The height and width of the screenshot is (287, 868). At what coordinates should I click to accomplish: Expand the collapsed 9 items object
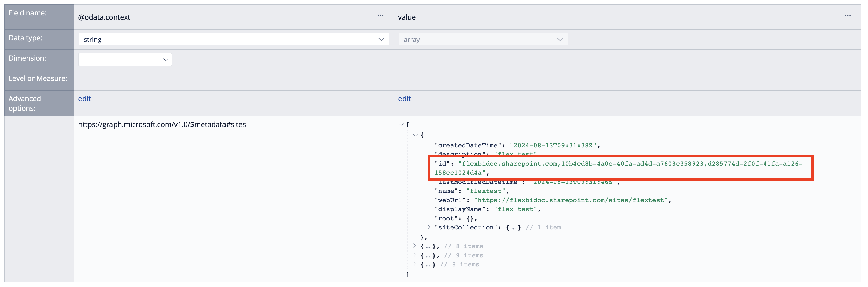[414, 255]
